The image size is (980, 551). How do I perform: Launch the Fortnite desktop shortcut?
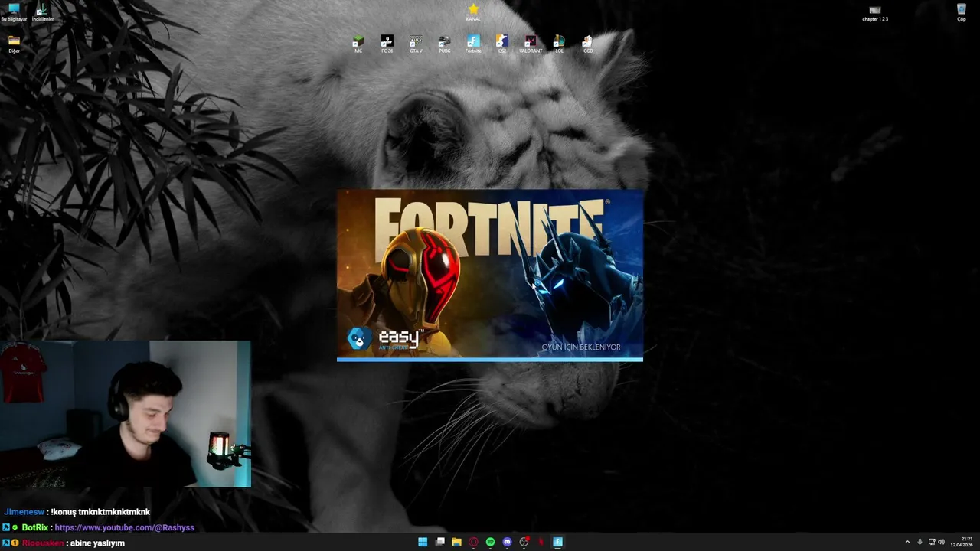[473, 44]
